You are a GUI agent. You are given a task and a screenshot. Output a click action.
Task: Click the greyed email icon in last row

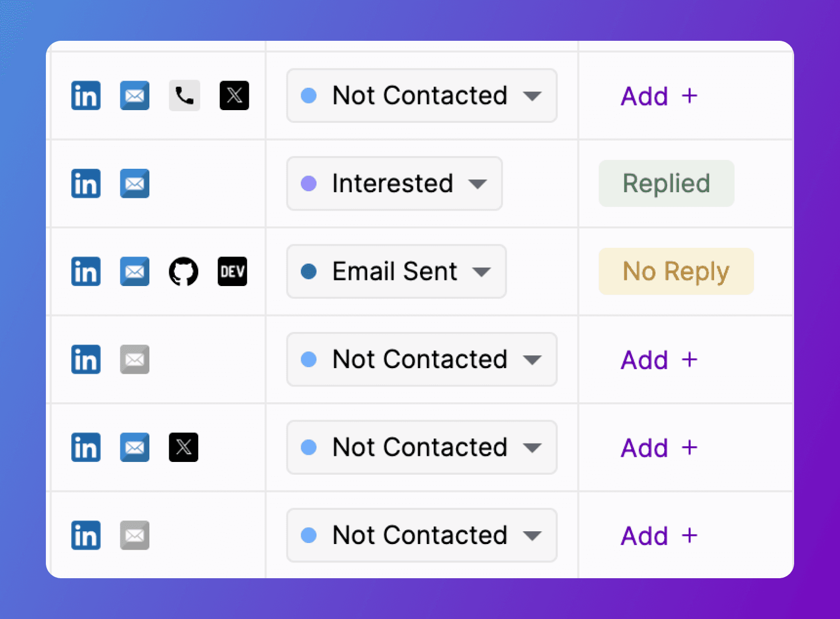pos(135,535)
